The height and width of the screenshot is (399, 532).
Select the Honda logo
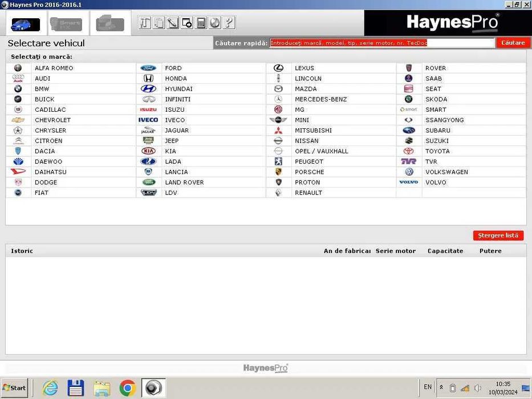pyautogui.click(x=148, y=79)
